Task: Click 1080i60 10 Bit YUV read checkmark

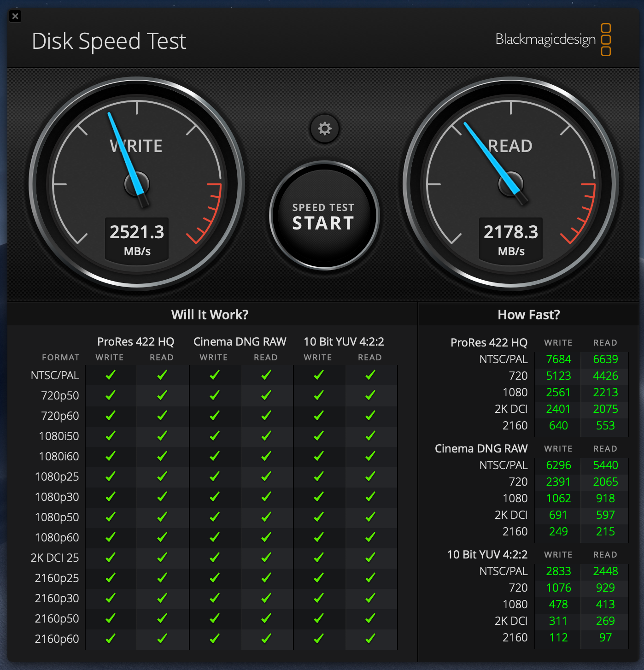Action: point(370,456)
